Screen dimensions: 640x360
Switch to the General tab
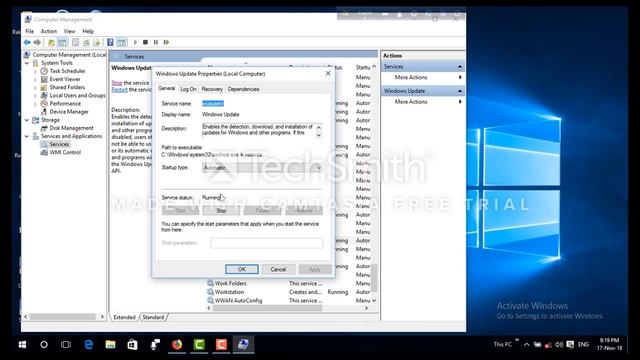(167, 89)
